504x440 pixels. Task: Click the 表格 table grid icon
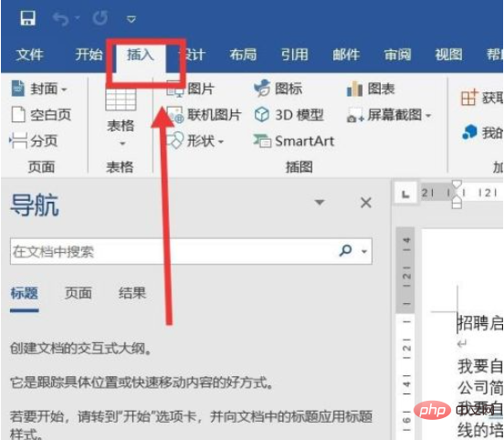[121, 100]
